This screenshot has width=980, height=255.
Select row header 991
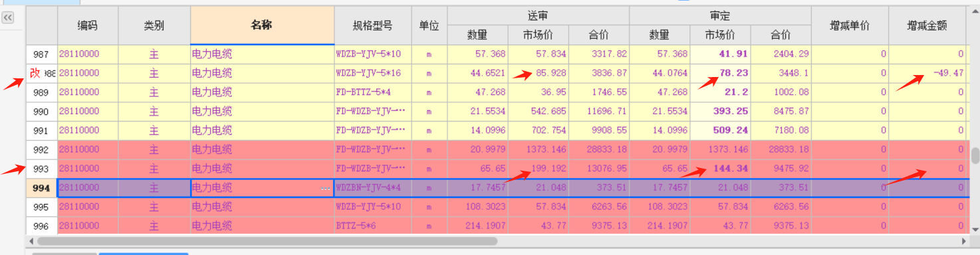coord(41,130)
